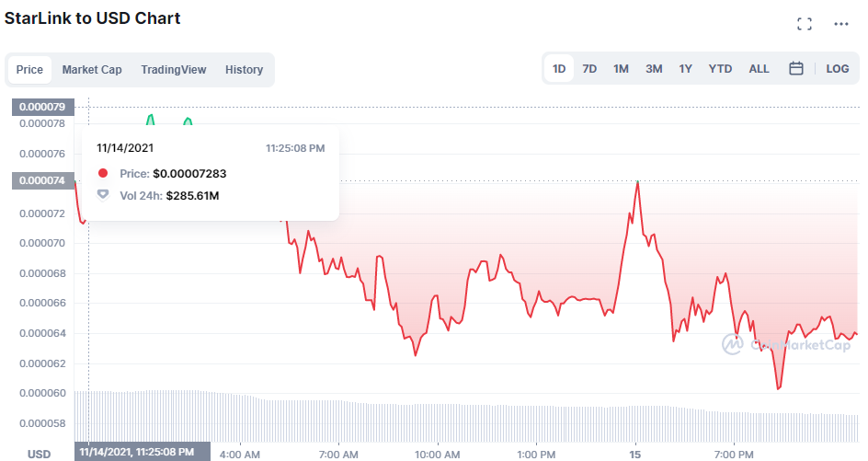Open the three-dot more options menu
Viewport: 868px width, 461px height.
(x=840, y=24)
